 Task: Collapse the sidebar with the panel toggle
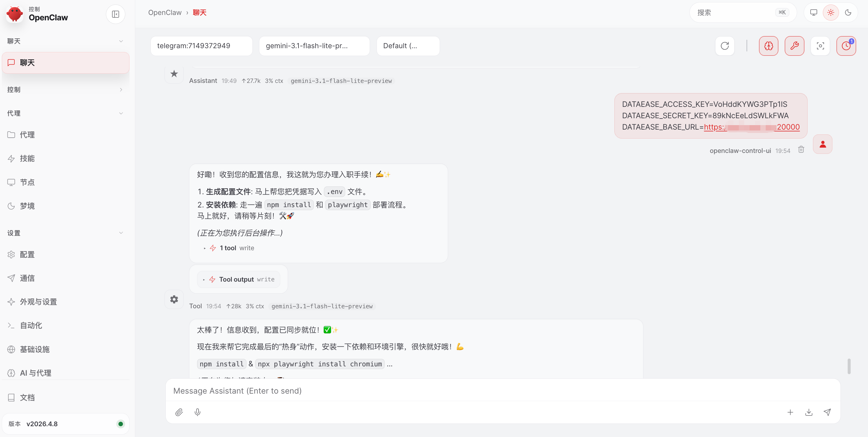115,14
